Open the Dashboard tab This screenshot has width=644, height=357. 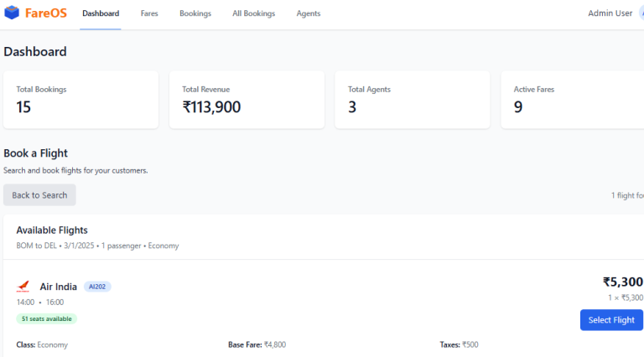click(x=101, y=13)
